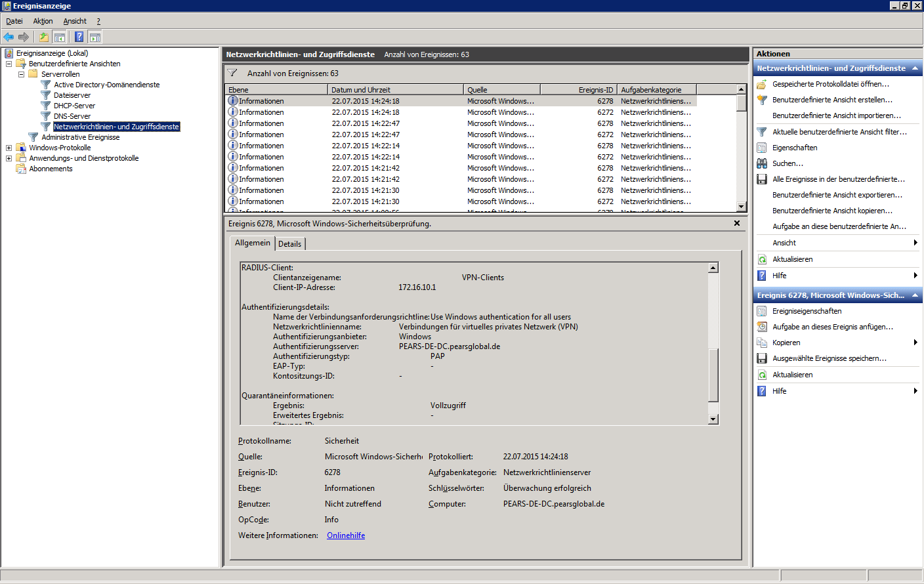This screenshot has height=584, width=924.
Task: Select the DNS-Server view in the tree
Action: 72,116
